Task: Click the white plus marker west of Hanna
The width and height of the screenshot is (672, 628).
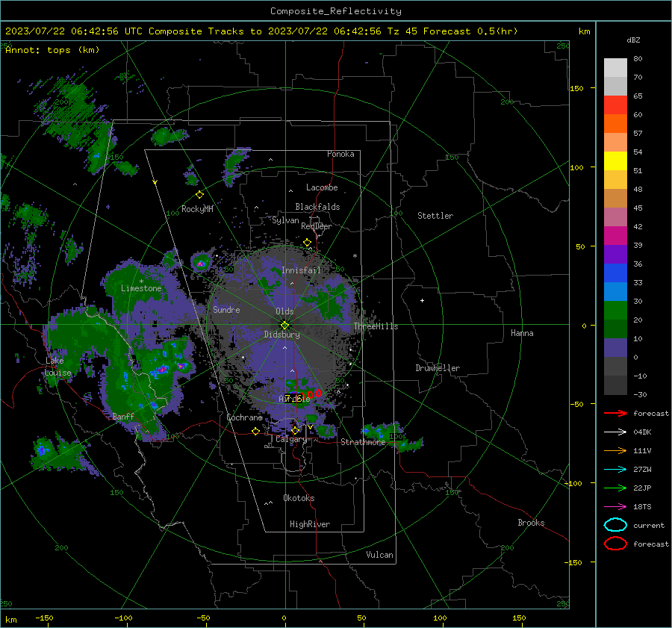Action: tap(422, 300)
